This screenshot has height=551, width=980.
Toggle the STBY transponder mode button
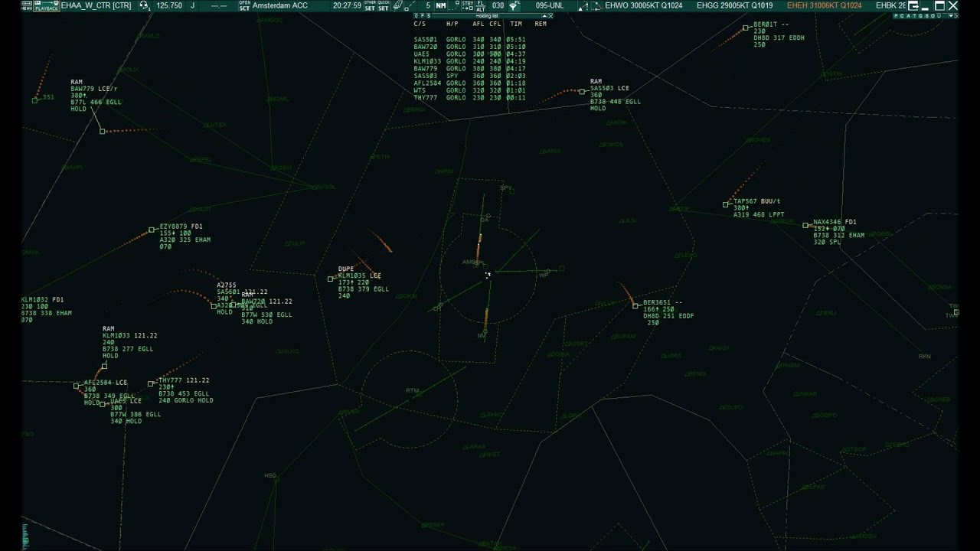click(468, 5)
